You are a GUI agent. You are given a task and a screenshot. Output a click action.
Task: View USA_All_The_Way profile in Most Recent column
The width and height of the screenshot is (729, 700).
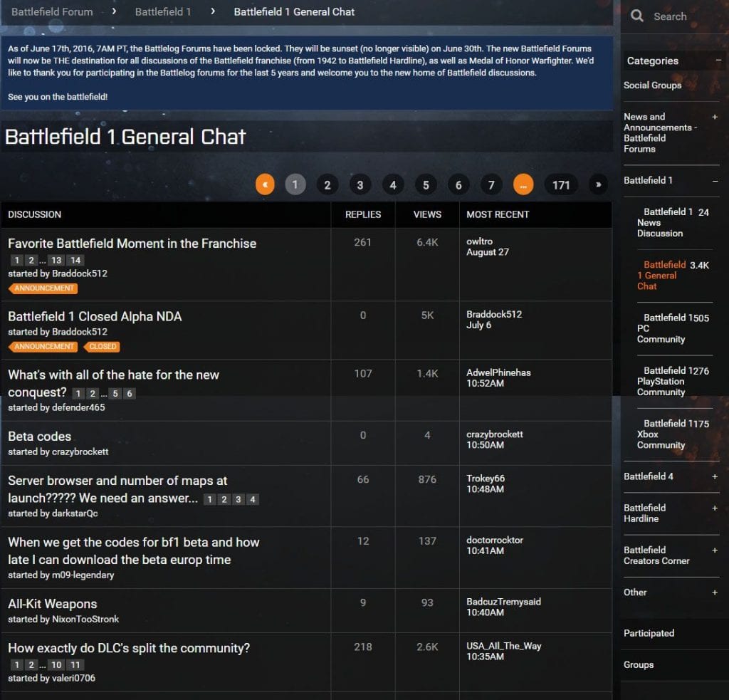(x=504, y=646)
